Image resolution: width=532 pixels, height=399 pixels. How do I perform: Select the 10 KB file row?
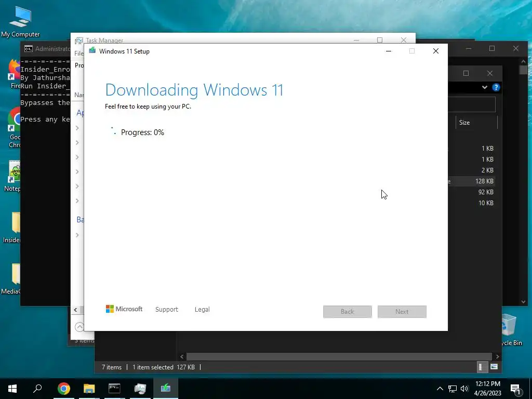(x=471, y=203)
